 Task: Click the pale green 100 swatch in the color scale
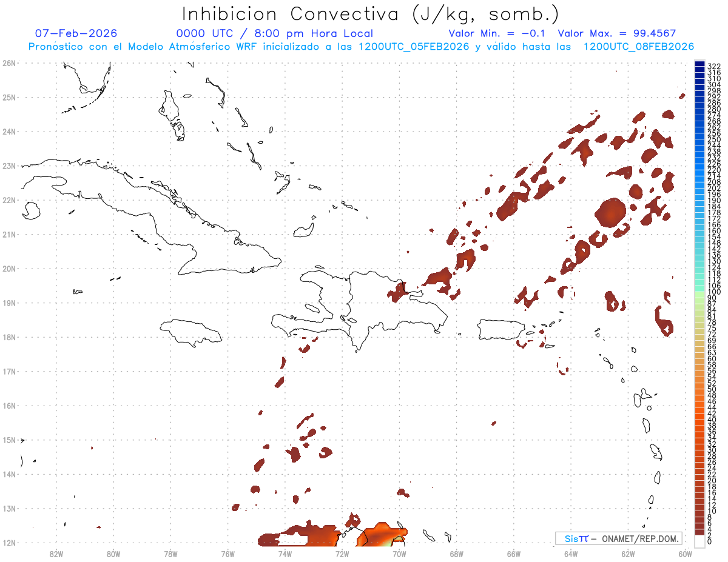point(699,293)
